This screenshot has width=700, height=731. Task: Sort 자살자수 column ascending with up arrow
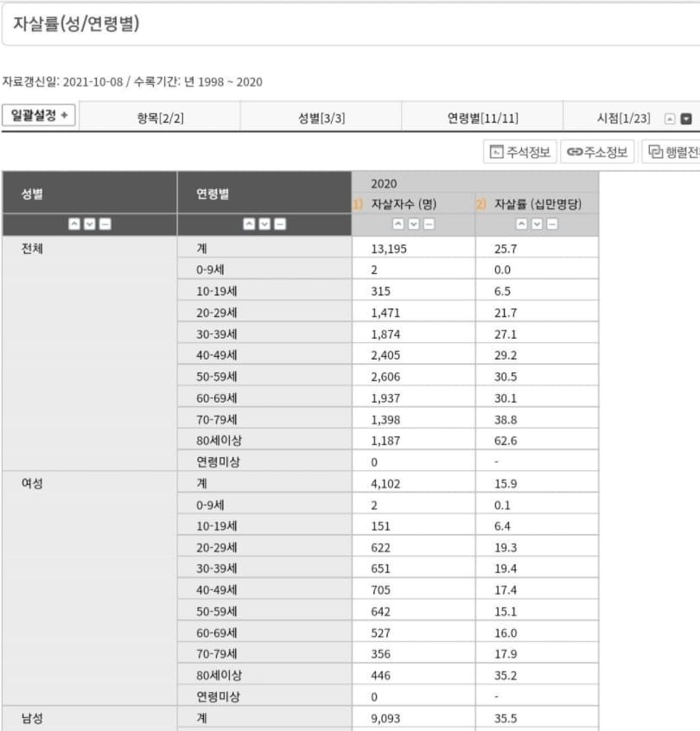[x=398, y=225]
